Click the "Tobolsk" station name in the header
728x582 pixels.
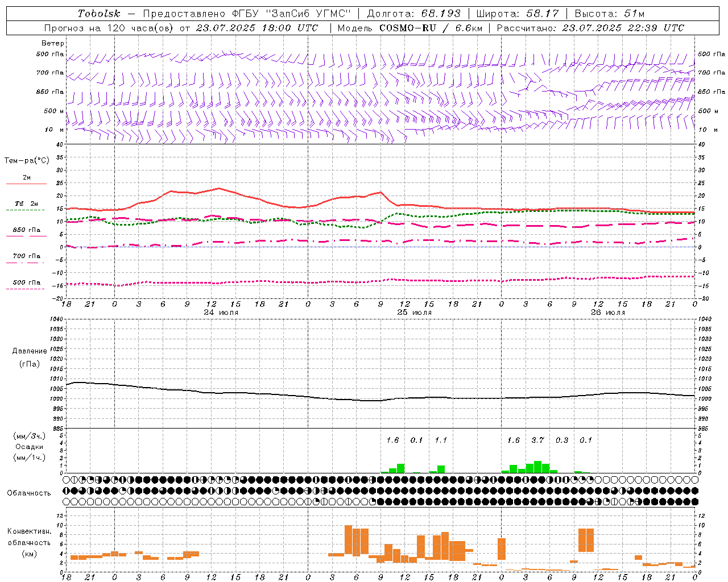pyautogui.click(x=99, y=14)
